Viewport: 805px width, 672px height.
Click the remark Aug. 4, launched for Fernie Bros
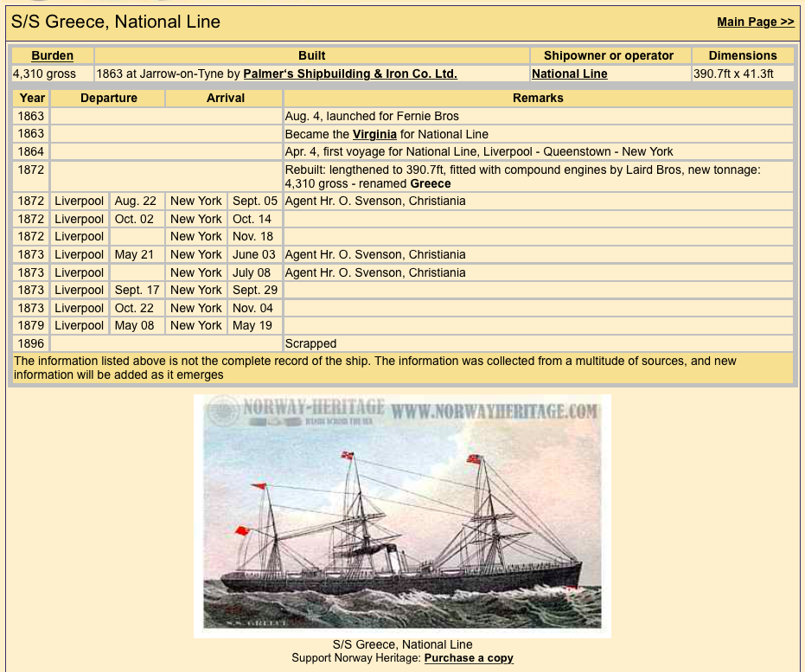(372, 117)
